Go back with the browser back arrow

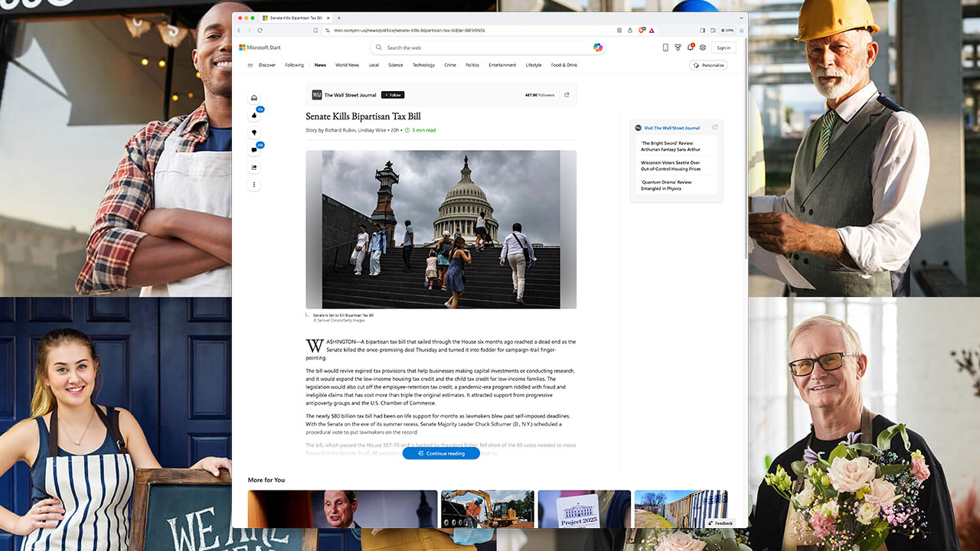(239, 30)
